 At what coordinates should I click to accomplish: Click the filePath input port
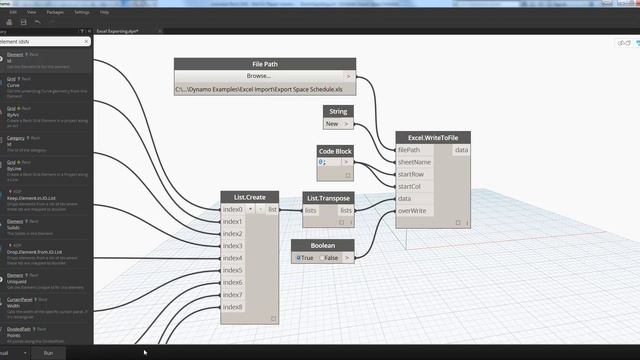(x=414, y=150)
